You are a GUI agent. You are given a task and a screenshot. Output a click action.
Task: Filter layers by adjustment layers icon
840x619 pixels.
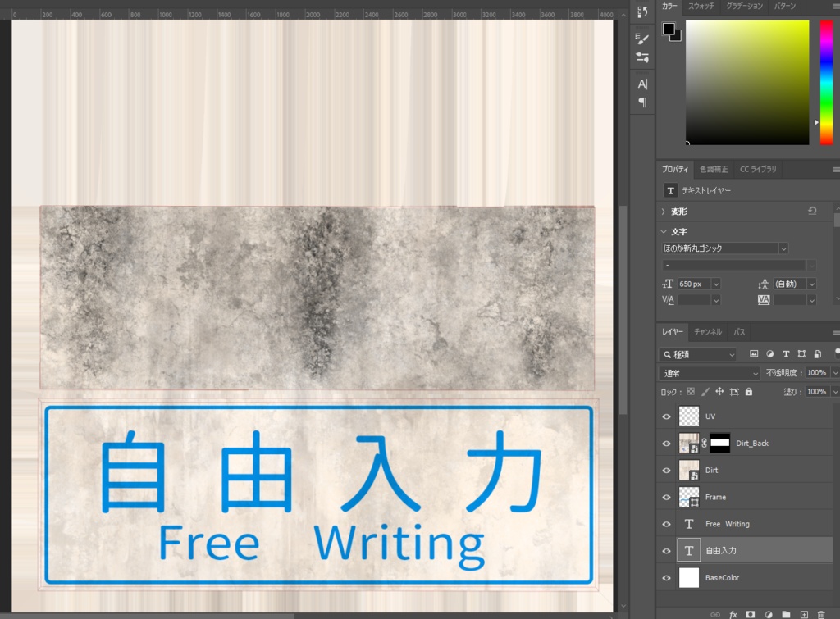click(x=769, y=354)
